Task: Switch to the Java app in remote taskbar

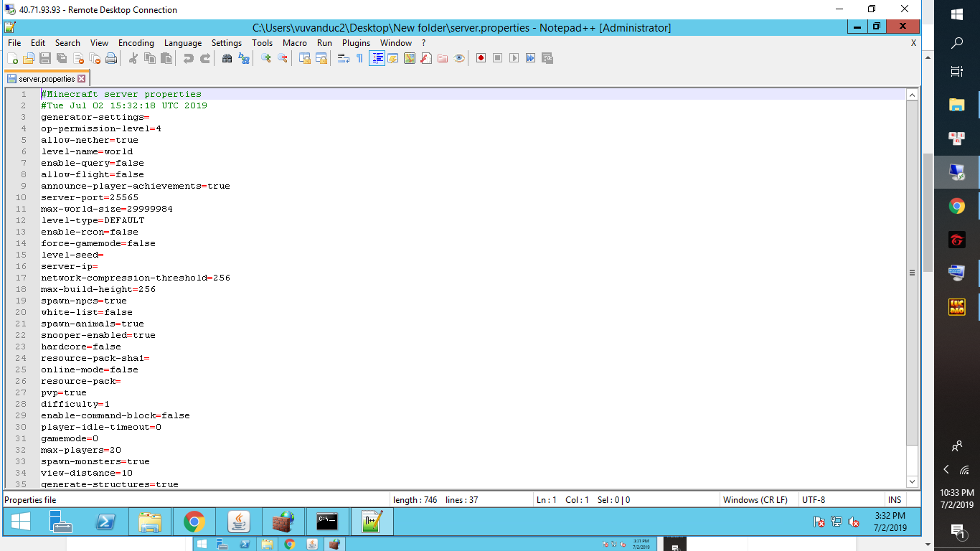Action: tap(239, 522)
